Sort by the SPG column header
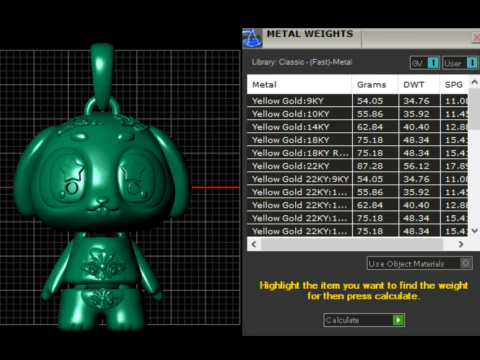480x360 pixels. point(454,85)
